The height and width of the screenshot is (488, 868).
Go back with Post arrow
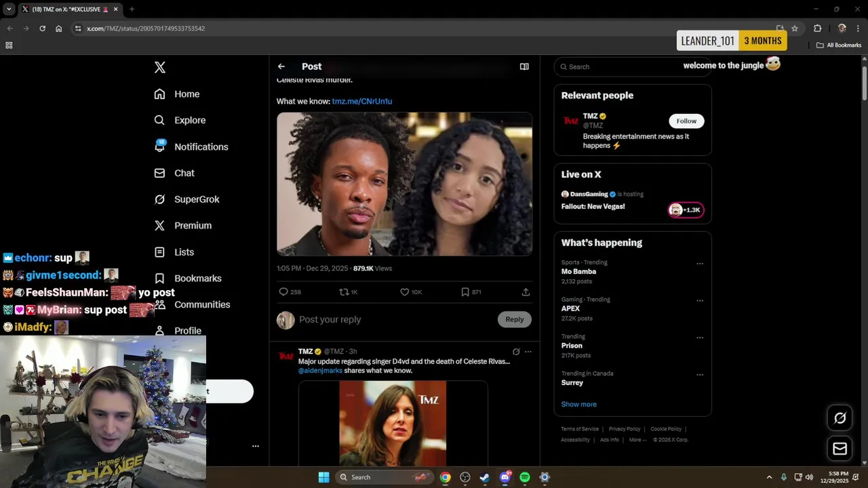coord(281,66)
